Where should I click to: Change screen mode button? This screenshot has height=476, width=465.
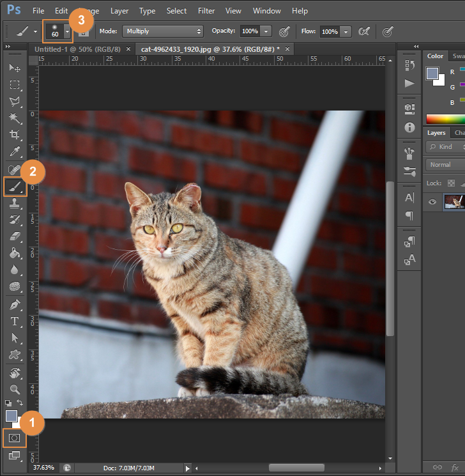[14, 455]
